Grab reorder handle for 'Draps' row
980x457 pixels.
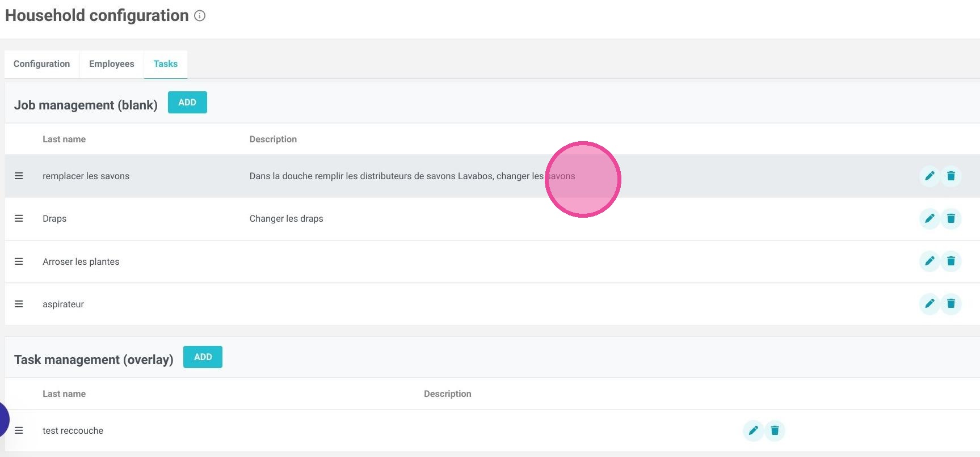coord(19,218)
